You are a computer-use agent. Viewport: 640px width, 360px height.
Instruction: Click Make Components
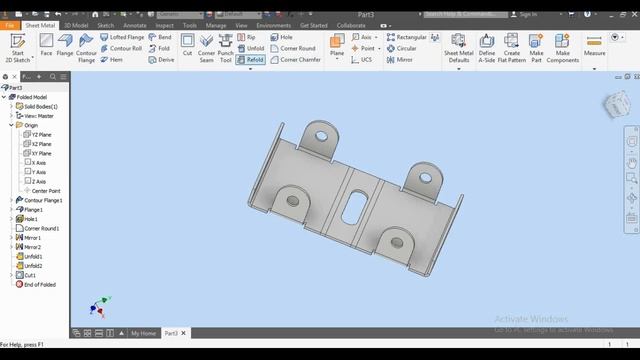pos(562,48)
